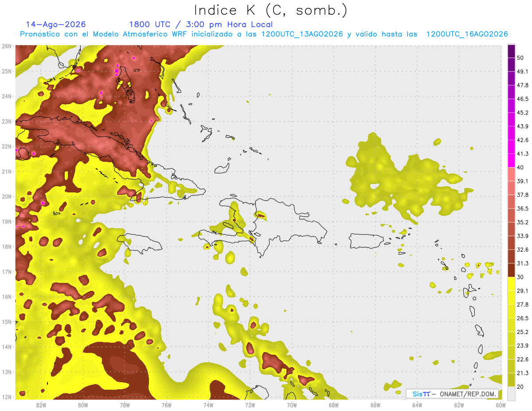Click the longitude label "80W"
Image resolution: width=532 pixels, height=411 pixels.
[x=83, y=405]
